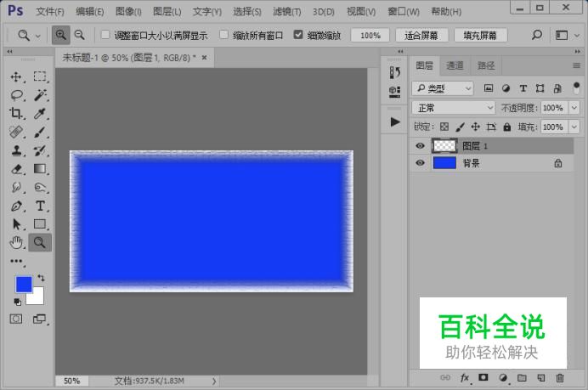Open the History panel icon
The image size is (588, 390).
394,72
